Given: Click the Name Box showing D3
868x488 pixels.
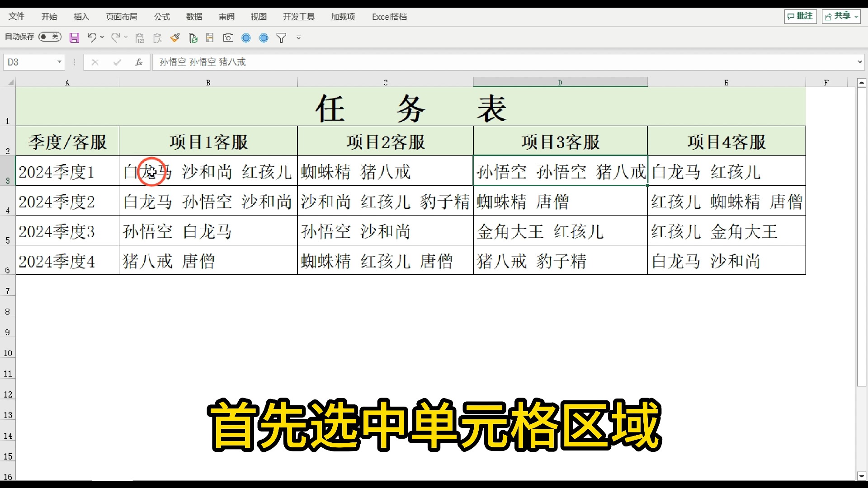Looking at the screenshot, I should 30,62.
